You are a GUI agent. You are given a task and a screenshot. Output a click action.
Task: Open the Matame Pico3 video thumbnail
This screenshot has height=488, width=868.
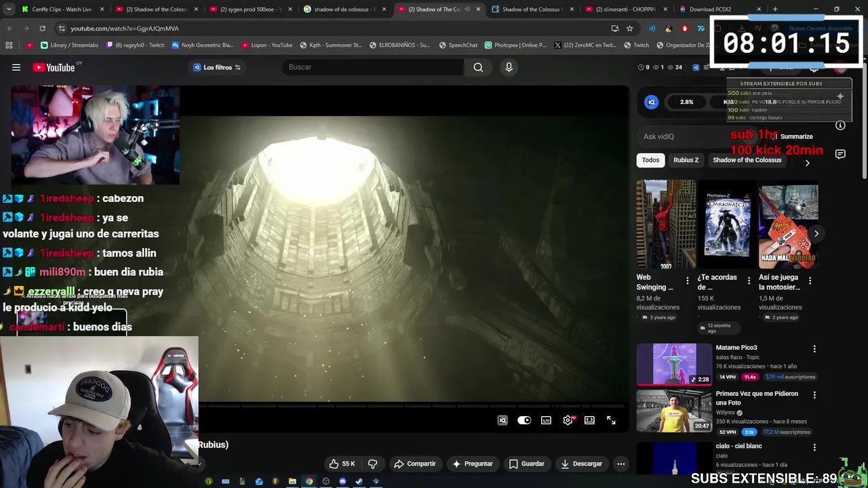674,364
